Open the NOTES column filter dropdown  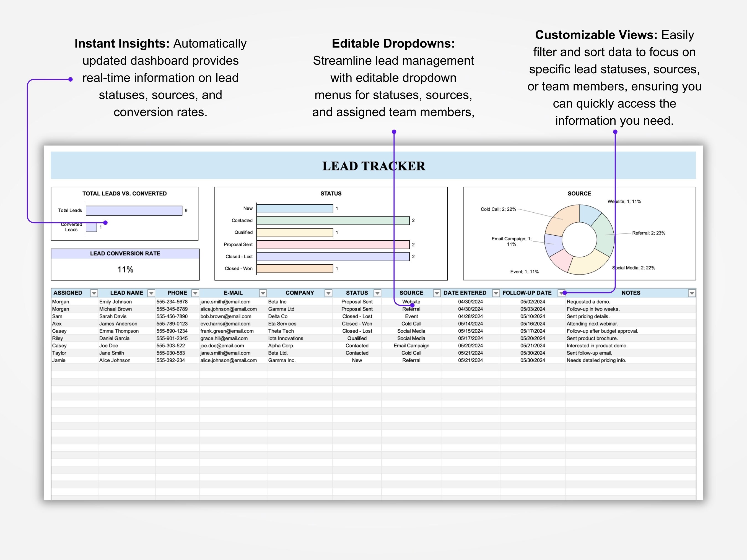[692, 293]
